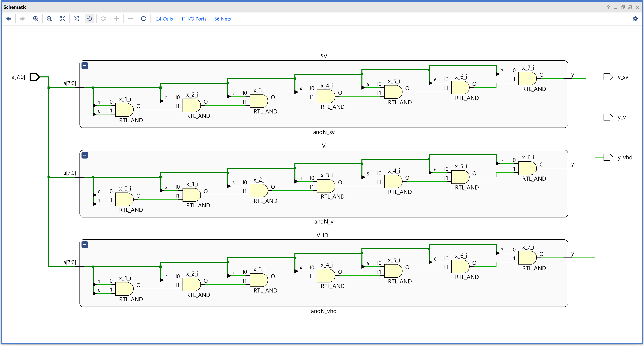Open the 56 Nets link
Screen dimensions: 644x346
(223, 19)
